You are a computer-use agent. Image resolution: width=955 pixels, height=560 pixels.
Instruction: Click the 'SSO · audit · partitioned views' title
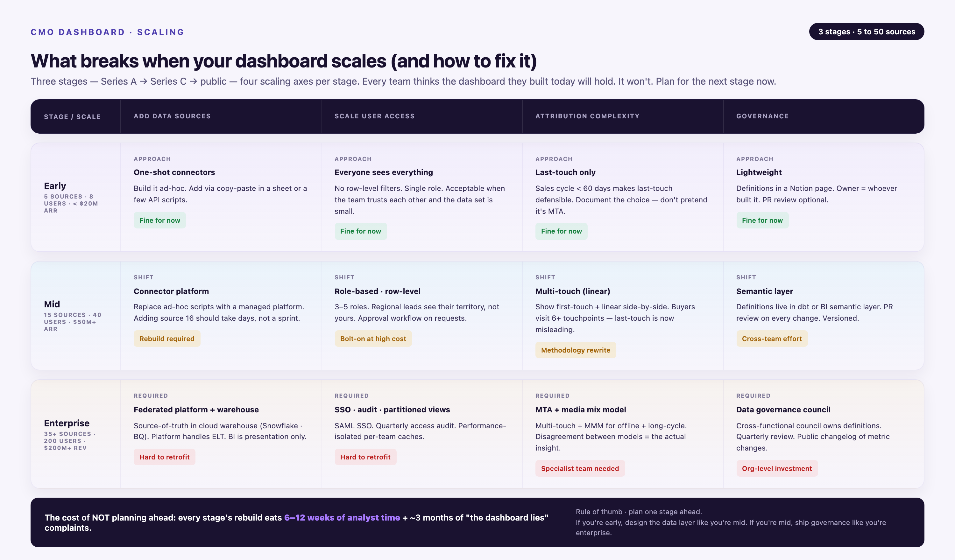pyautogui.click(x=392, y=409)
